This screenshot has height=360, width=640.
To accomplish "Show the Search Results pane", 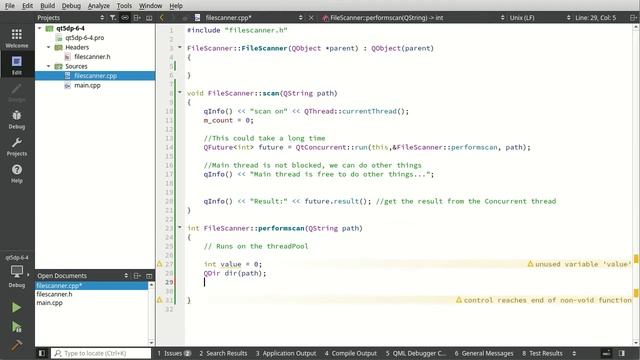I will 223,353.
